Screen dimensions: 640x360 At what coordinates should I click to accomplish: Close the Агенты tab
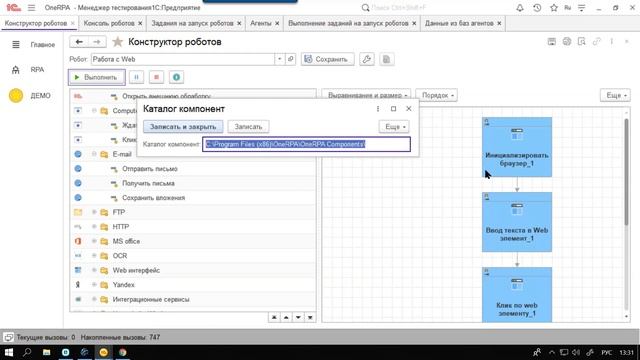pos(277,23)
